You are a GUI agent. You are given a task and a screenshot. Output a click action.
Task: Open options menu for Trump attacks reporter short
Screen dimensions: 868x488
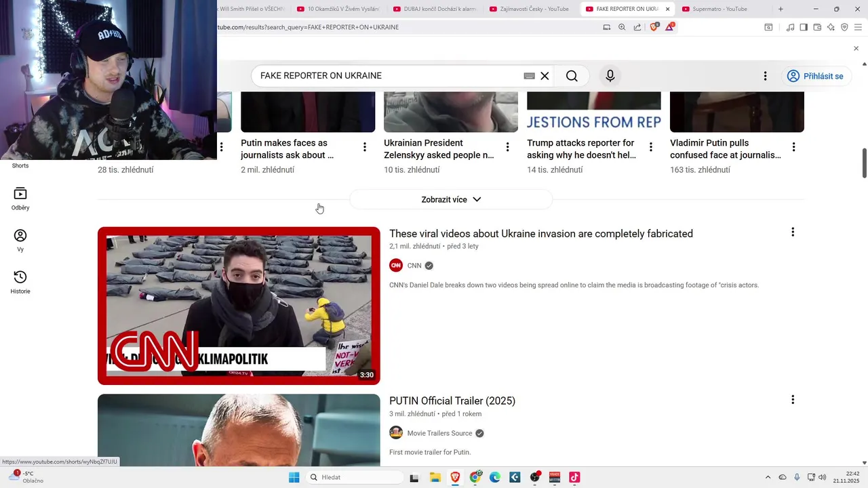coord(651,147)
